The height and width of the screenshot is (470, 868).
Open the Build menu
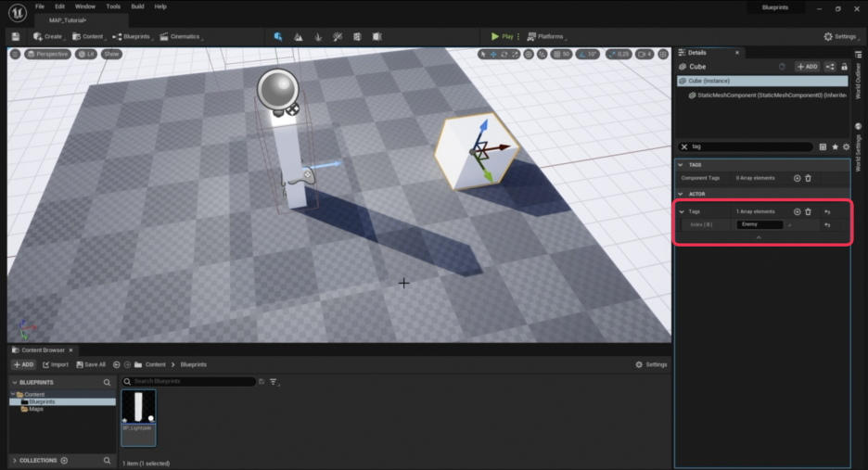137,6
